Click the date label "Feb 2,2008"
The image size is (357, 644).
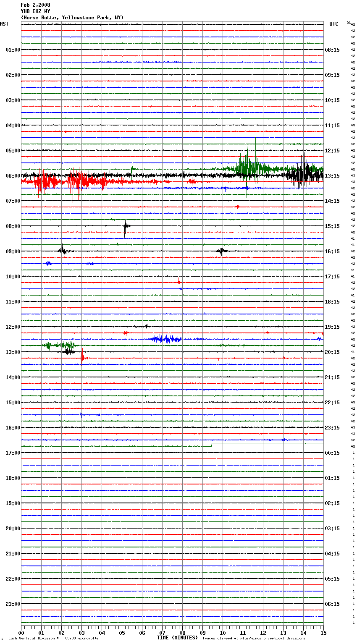tap(35, 5)
